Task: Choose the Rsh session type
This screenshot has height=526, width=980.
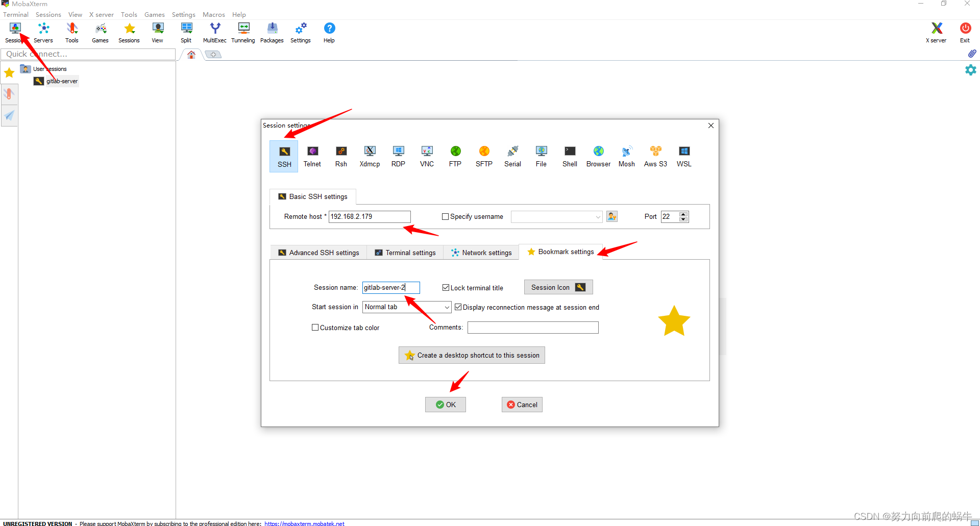Action: [341, 157]
